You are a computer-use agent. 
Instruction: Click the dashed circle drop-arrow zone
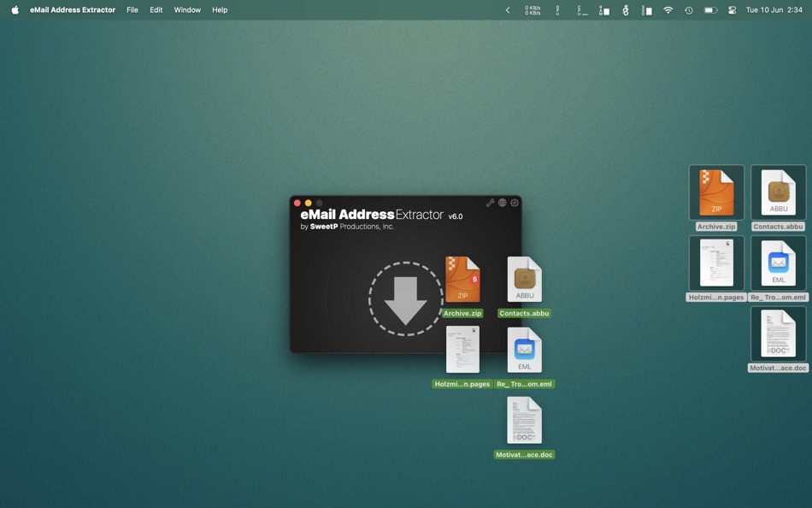tap(405, 299)
